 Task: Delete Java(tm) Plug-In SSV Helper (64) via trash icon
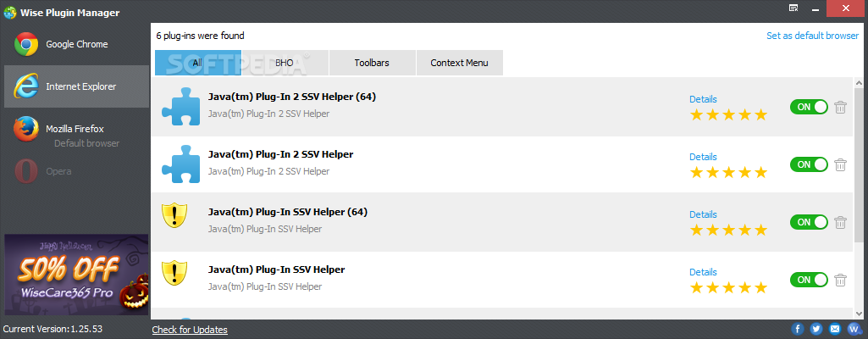[x=840, y=222]
